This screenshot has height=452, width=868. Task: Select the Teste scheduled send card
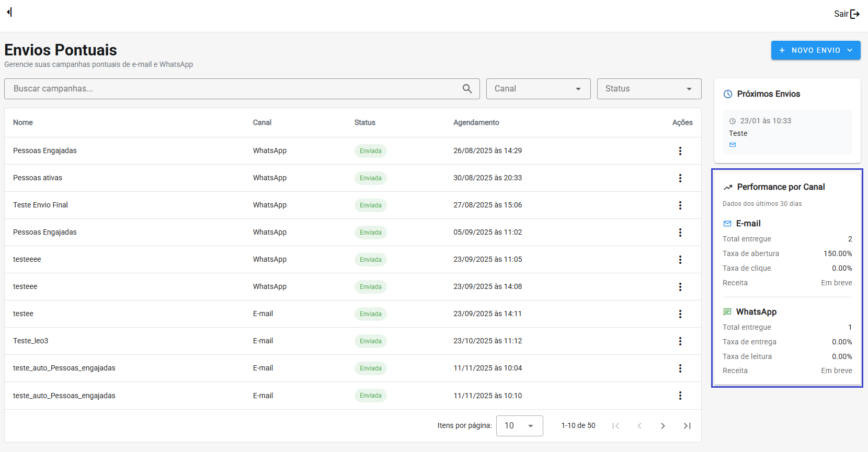pos(787,132)
